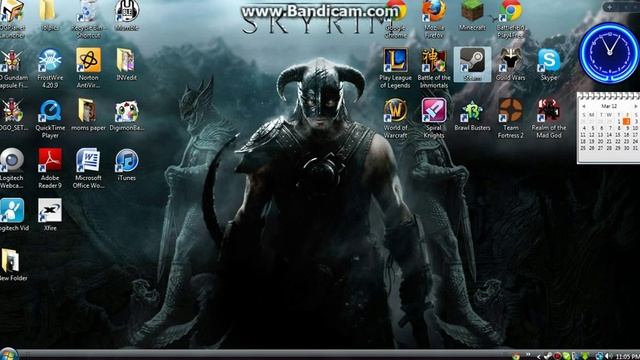
Task: Add gadgets using sidebar plus button
Action: [610, 7]
